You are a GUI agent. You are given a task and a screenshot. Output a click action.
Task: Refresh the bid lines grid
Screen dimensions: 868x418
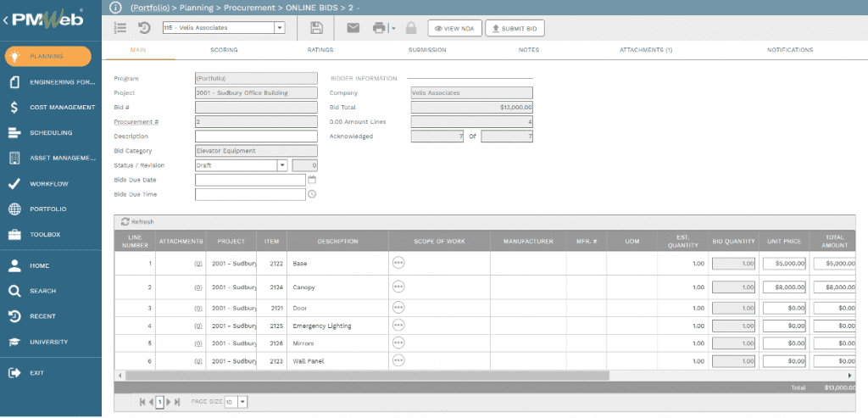click(x=137, y=221)
